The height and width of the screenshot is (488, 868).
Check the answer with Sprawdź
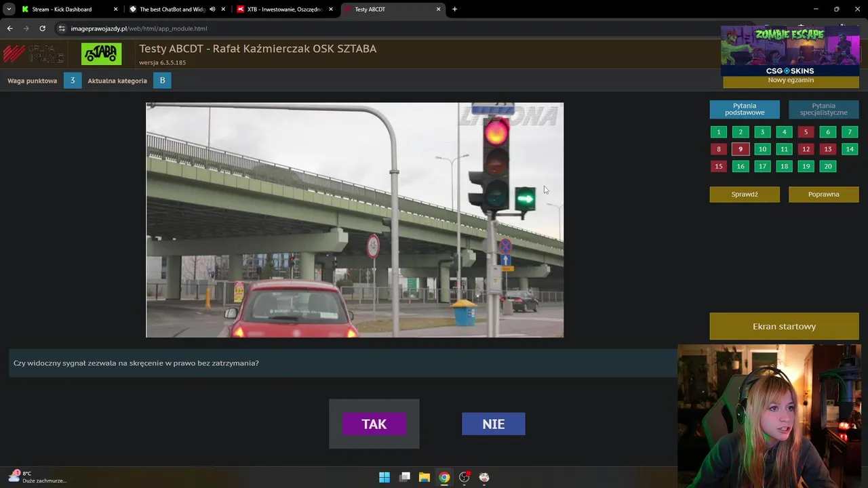point(745,195)
